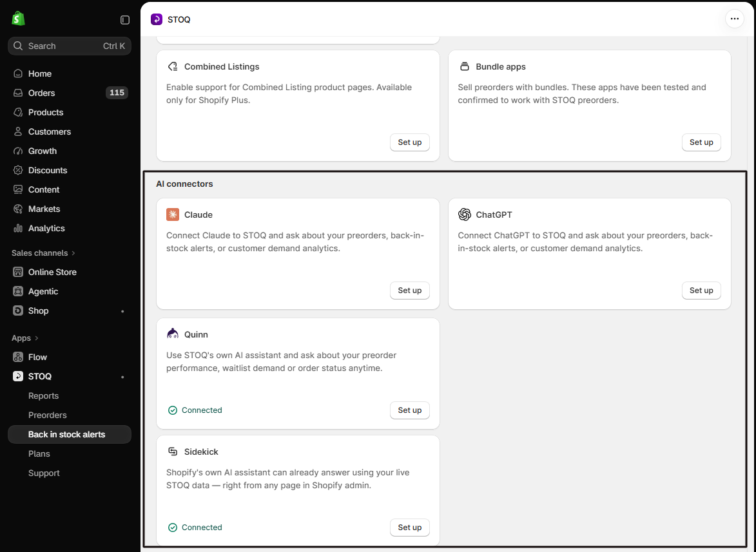Open the Analytics section
756x552 pixels.
70,228
